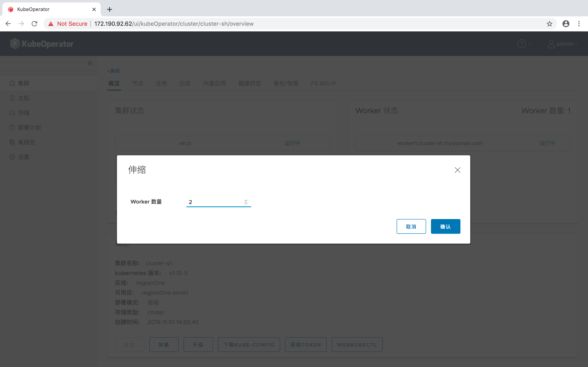The image size is (588, 367).
Task: Switch to the F5 BIG-IP tab
Action: point(323,83)
